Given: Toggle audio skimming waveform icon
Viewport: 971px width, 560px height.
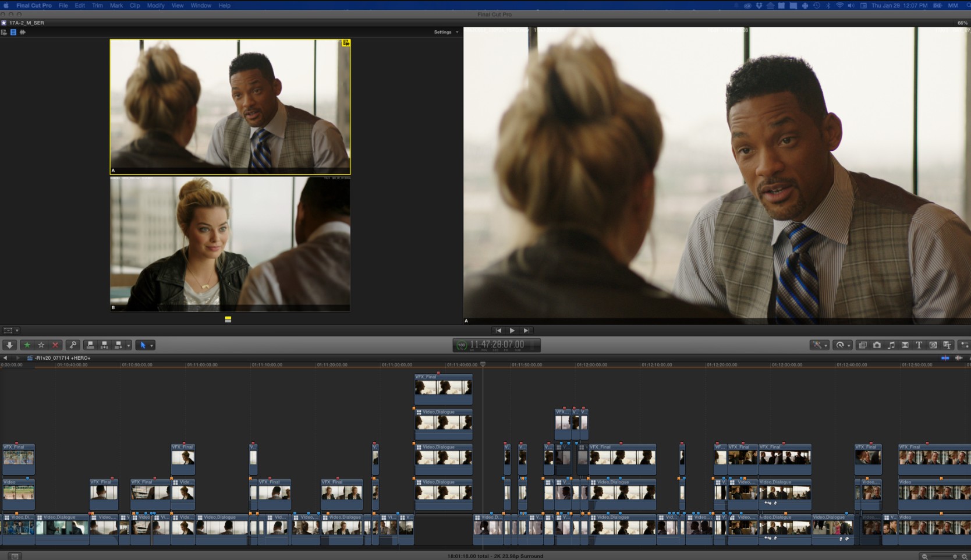Looking at the screenshot, I should (959, 358).
